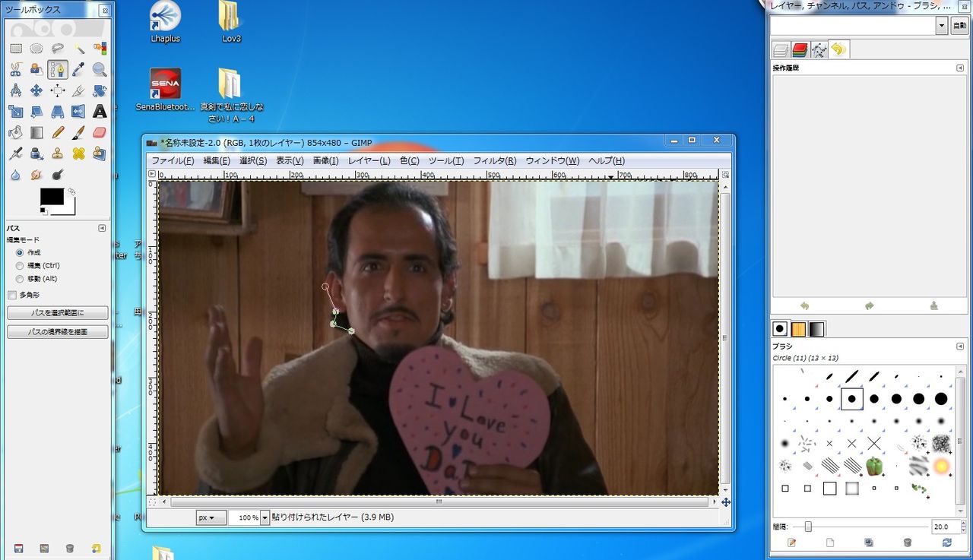This screenshot has height=560, width=973.
Task: Refresh the brushes list
Action: pos(946,543)
